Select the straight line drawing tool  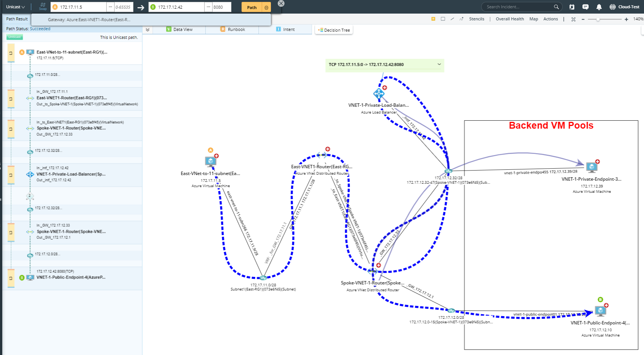coord(452,19)
